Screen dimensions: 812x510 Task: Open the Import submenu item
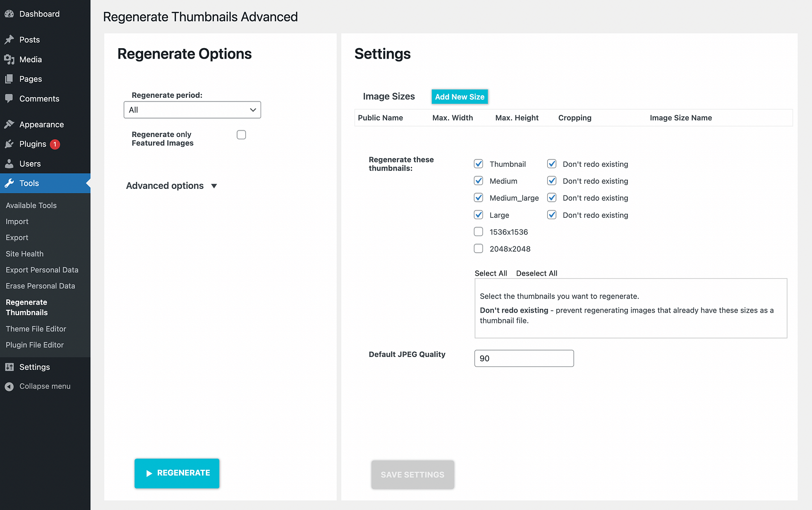(17, 221)
